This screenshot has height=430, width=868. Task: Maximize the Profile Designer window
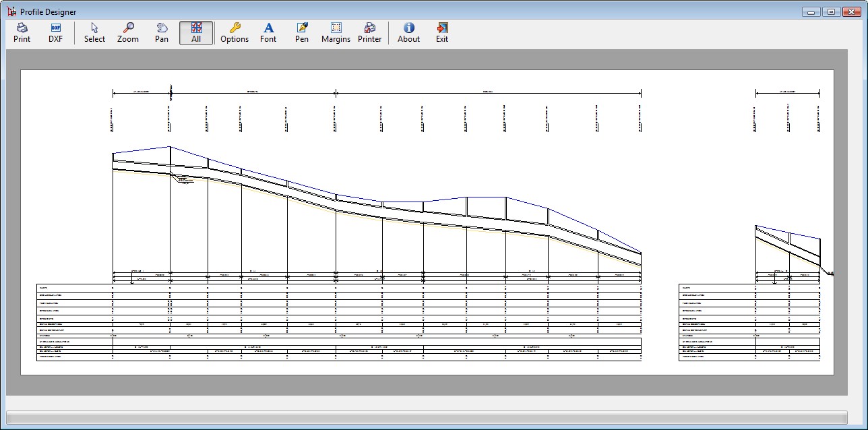[x=831, y=11]
